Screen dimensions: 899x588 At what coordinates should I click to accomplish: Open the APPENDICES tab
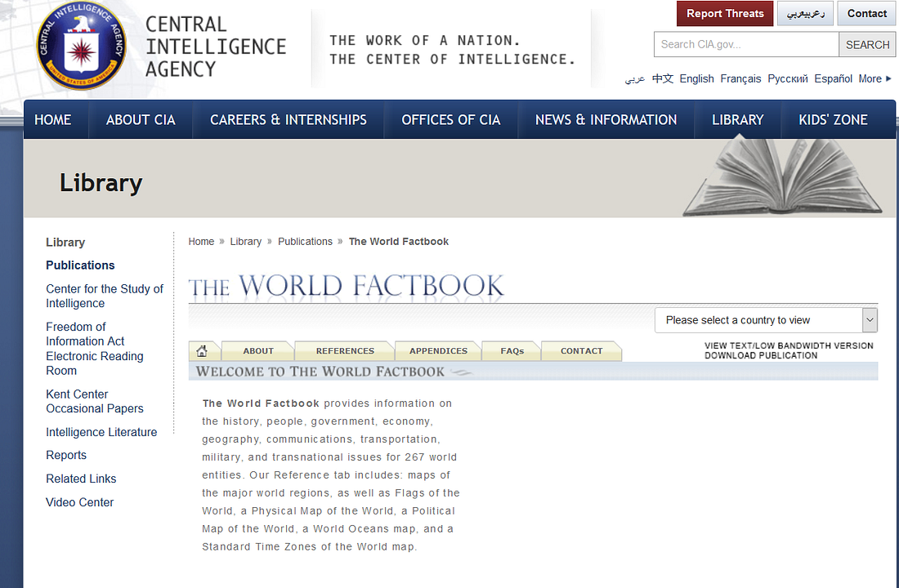tap(437, 350)
